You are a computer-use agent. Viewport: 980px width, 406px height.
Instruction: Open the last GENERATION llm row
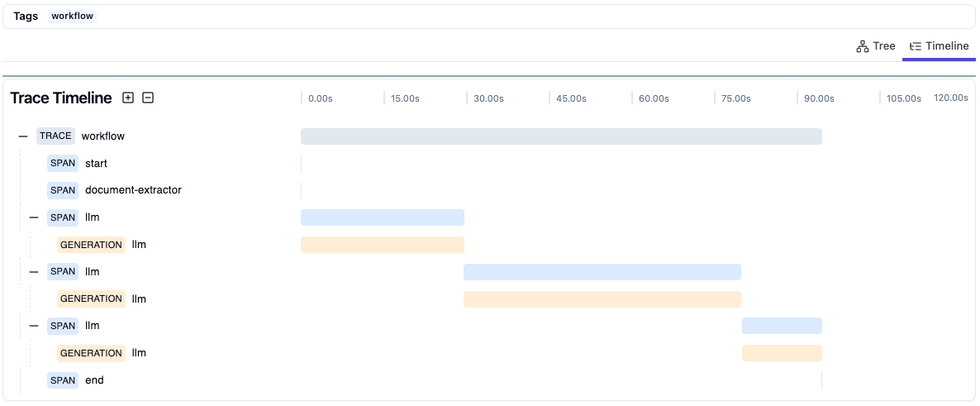[x=139, y=353]
